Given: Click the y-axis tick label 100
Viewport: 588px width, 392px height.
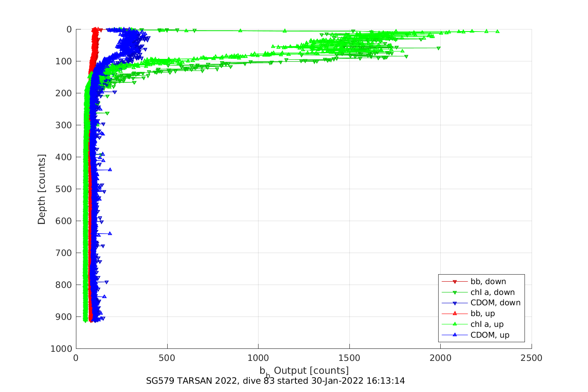Looking at the screenshot, I should pos(63,61).
